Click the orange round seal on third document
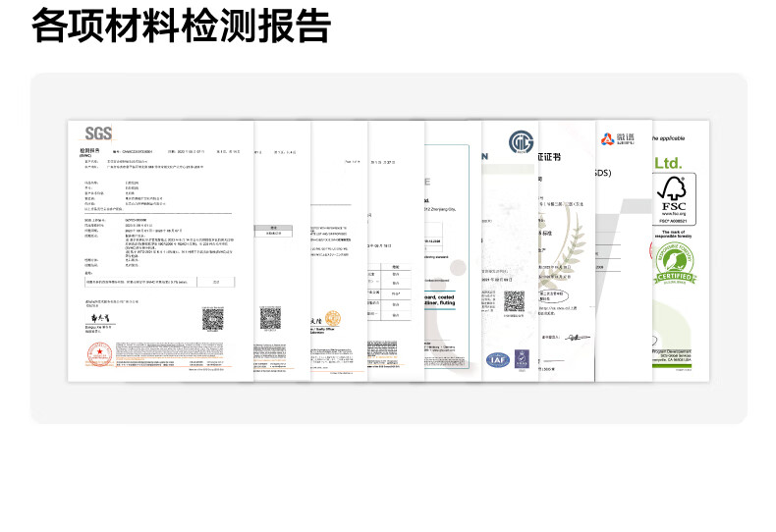 point(333,319)
